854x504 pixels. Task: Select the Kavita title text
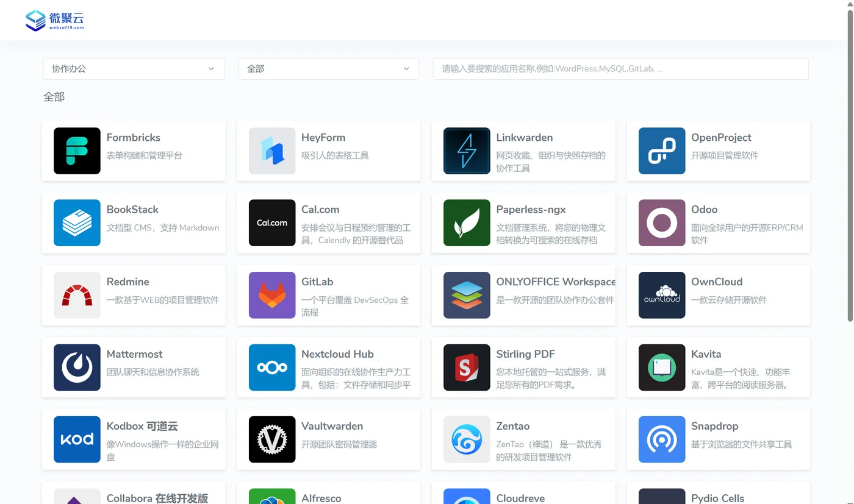click(706, 354)
